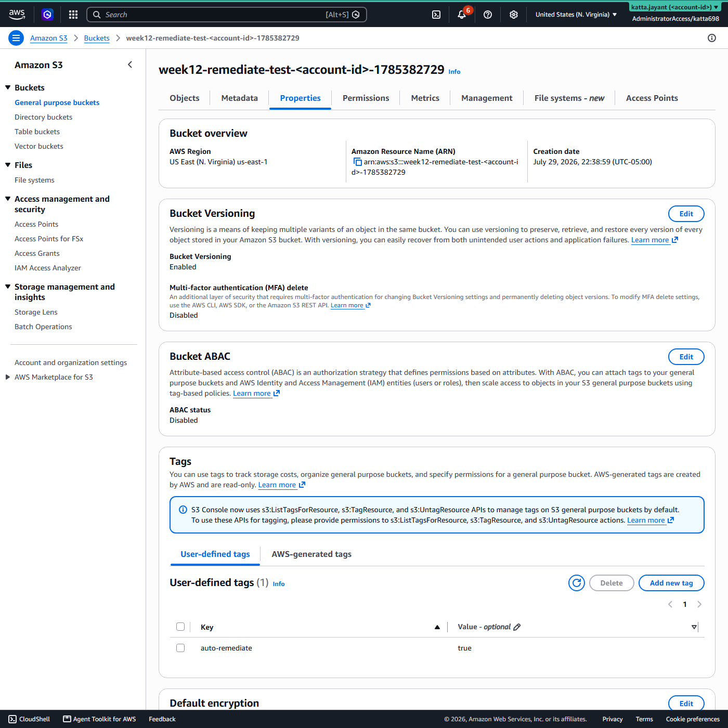Screen dimensions: 728x728
Task: Open Table buckets in sidebar
Action: (37, 132)
